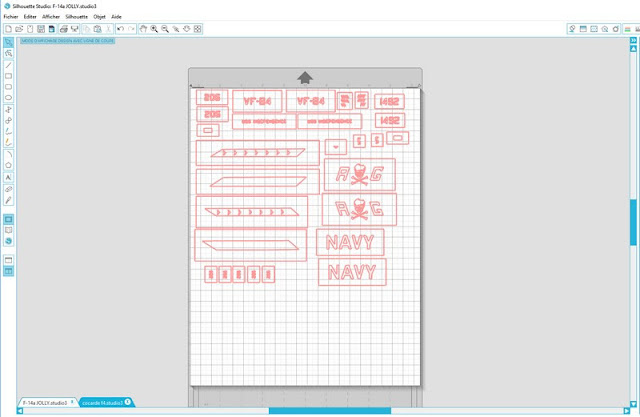Open the library book icon

[9, 231]
